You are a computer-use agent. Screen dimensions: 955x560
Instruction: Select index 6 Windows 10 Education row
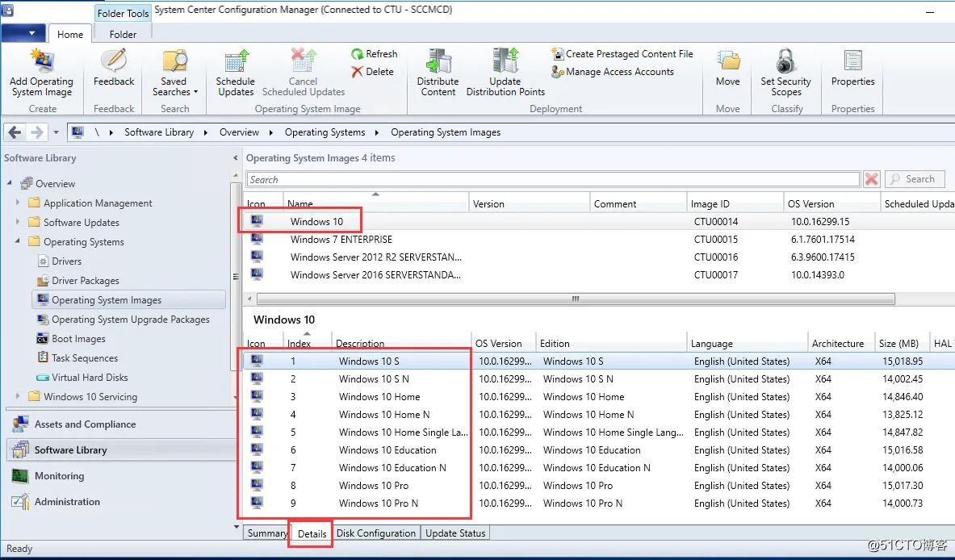(600, 450)
